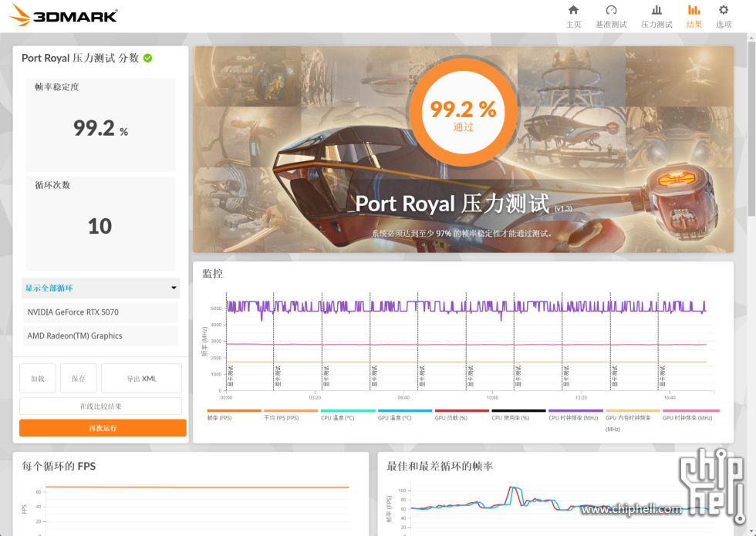Toggle the 帧率 (FPS) legend series
756x536 pixels.
tap(220, 417)
